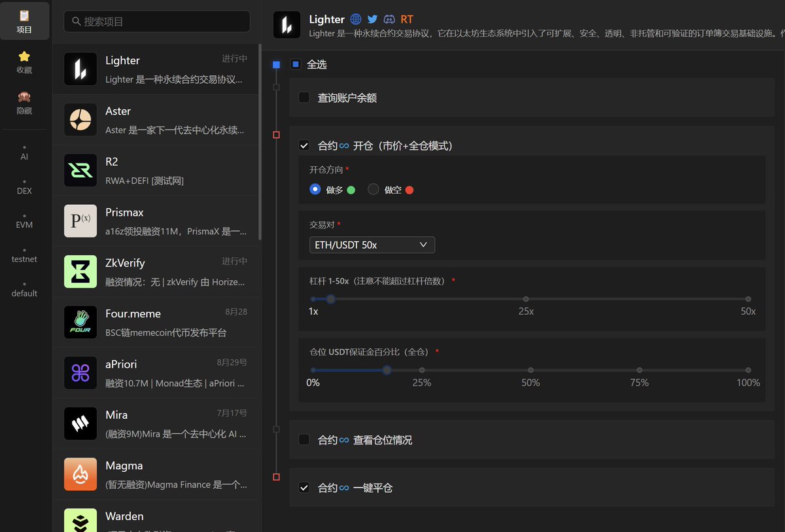Click Four.meme 8月28 date
The height and width of the screenshot is (532, 785).
pyautogui.click(x=236, y=311)
